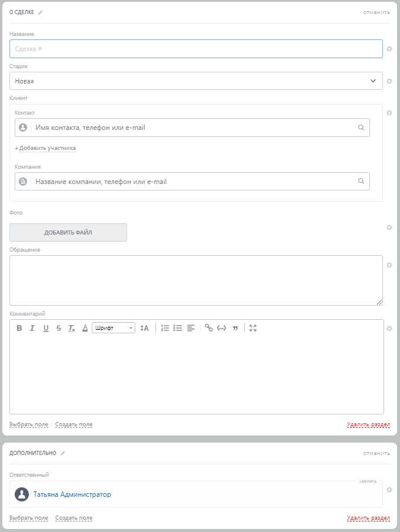The height and width of the screenshot is (532, 400).
Task: Insert a bulleted list
Action: click(178, 328)
